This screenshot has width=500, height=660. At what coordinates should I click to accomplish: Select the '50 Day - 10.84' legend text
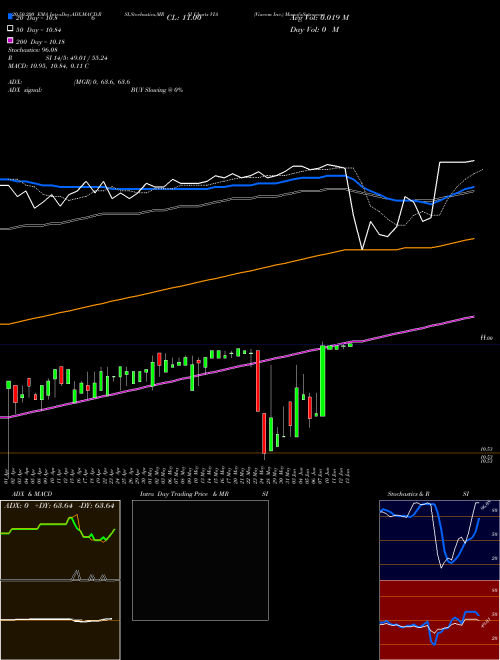40,29
